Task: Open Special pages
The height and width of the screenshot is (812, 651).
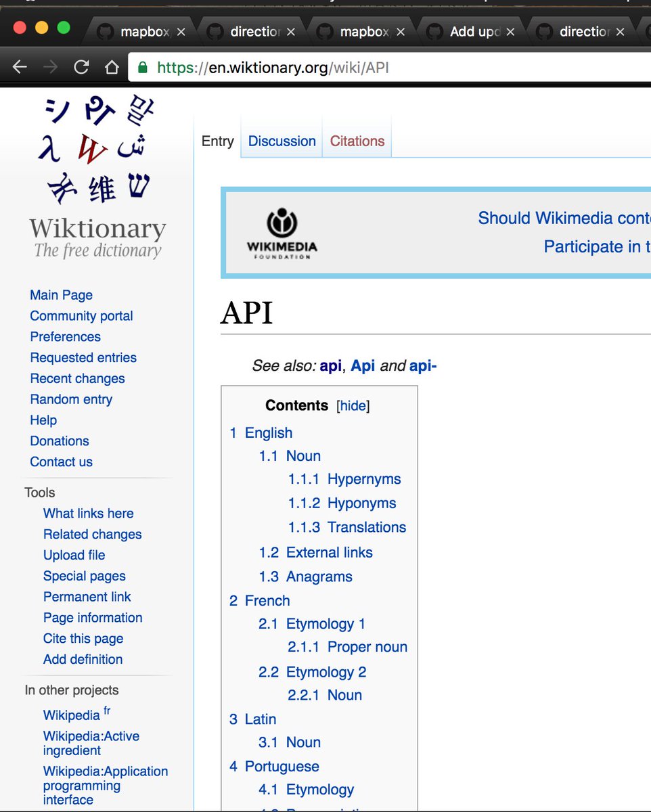Action: 84,577
